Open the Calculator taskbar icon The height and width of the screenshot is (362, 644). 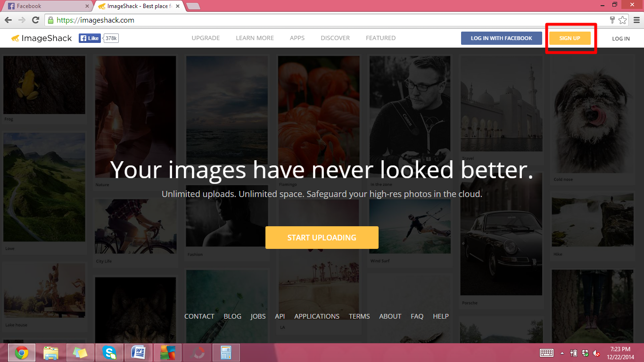(x=226, y=353)
